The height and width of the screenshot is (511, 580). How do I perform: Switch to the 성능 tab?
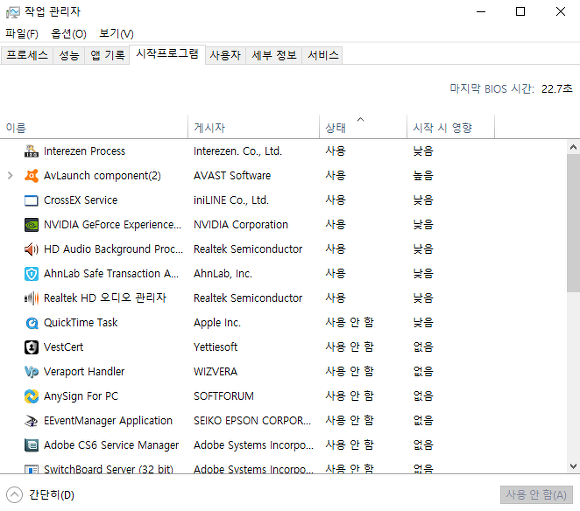[69, 56]
